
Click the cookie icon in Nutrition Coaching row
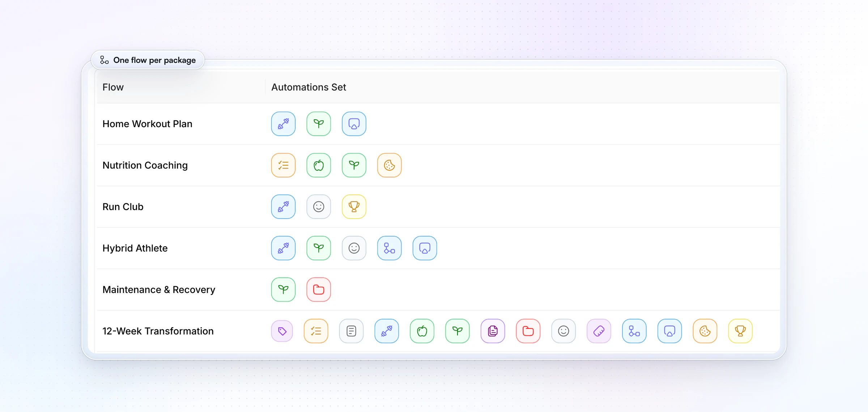point(390,166)
